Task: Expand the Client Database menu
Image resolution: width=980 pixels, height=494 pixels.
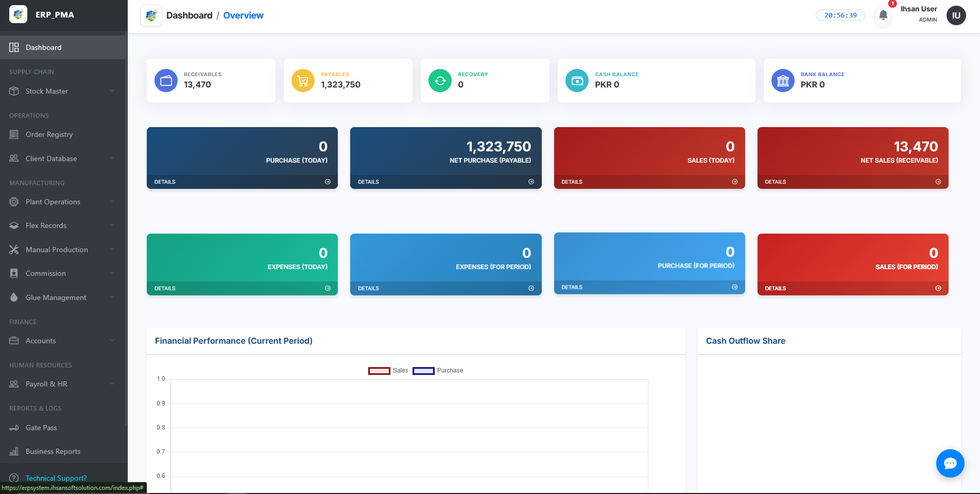Action: click(x=63, y=158)
